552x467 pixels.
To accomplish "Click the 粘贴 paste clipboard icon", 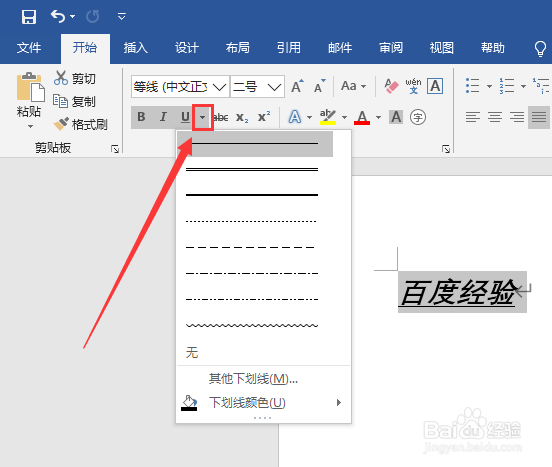I will click(30, 87).
